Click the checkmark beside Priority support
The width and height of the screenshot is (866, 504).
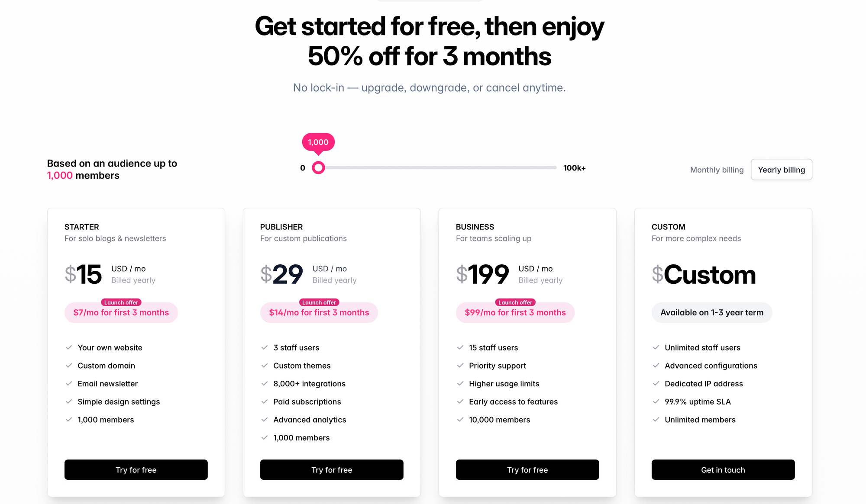coord(460,366)
